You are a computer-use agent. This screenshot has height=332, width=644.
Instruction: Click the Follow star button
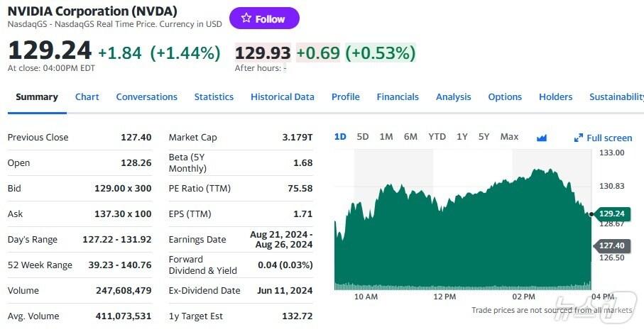pos(264,18)
